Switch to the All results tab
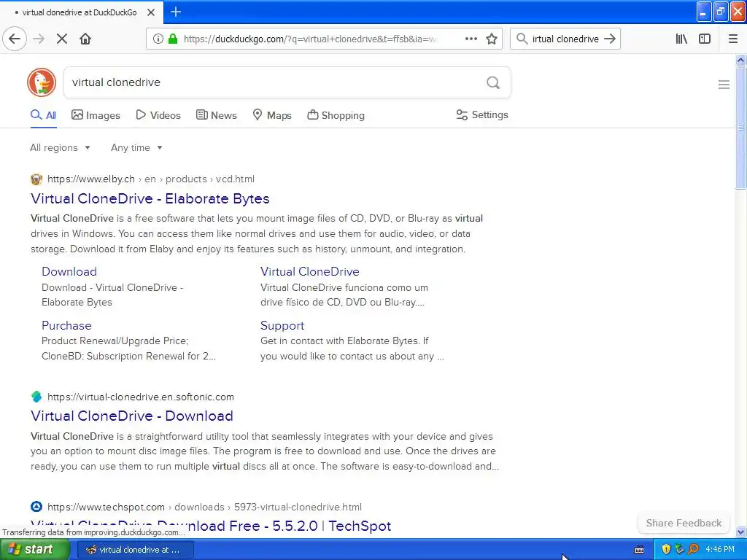The width and height of the screenshot is (747, 560). pyautogui.click(x=43, y=115)
